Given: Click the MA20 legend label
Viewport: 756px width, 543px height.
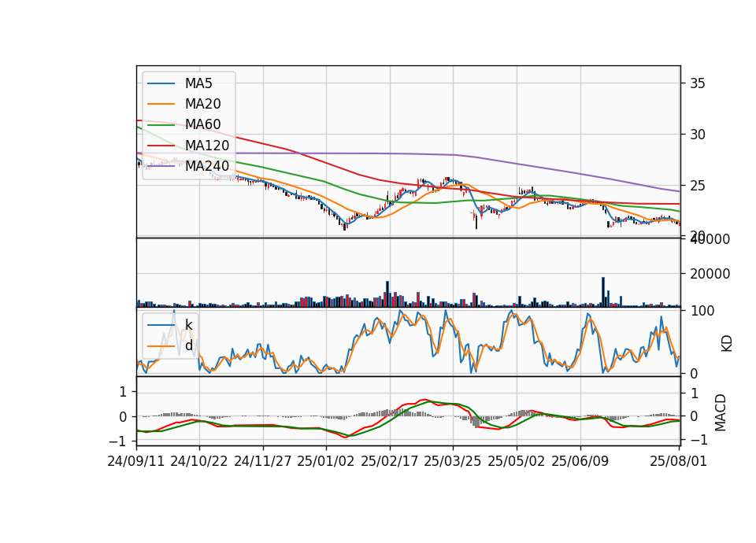Looking at the screenshot, I should [202, 104].
